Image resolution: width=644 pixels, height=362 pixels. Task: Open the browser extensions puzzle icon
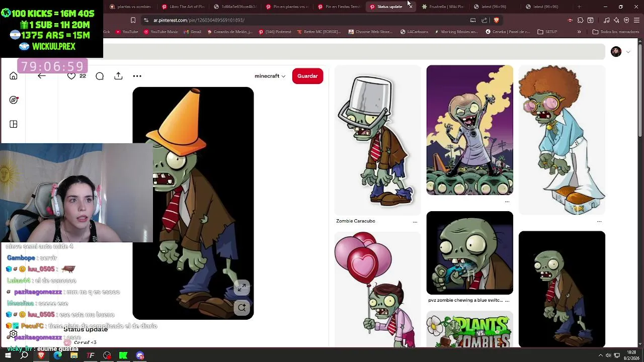[580, 20]
